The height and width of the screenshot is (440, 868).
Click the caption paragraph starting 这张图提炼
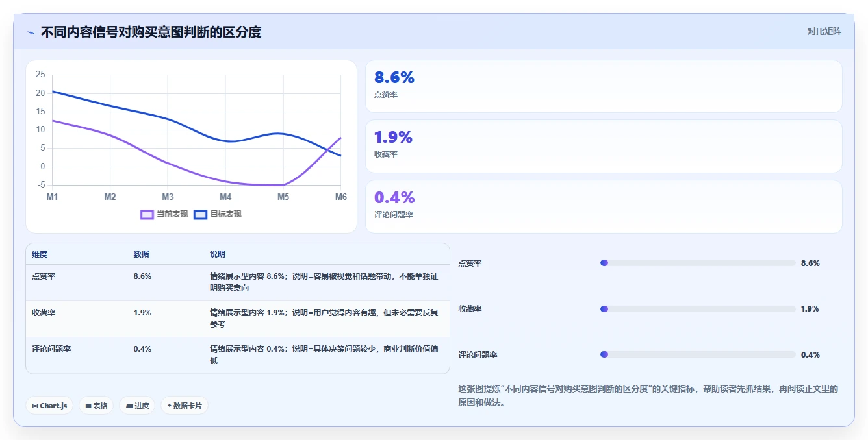click(x=648, y=396)
